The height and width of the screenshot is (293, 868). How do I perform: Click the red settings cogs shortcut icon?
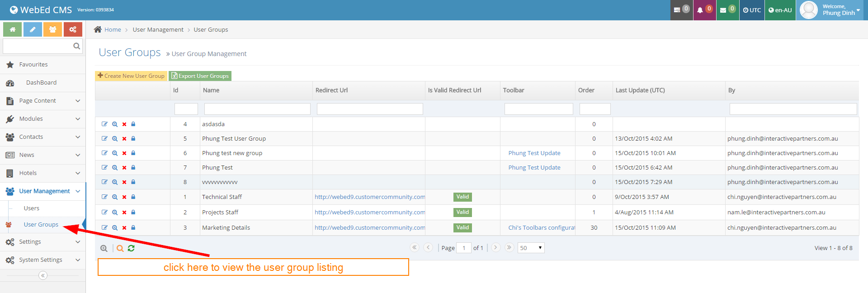pos(73,29)
